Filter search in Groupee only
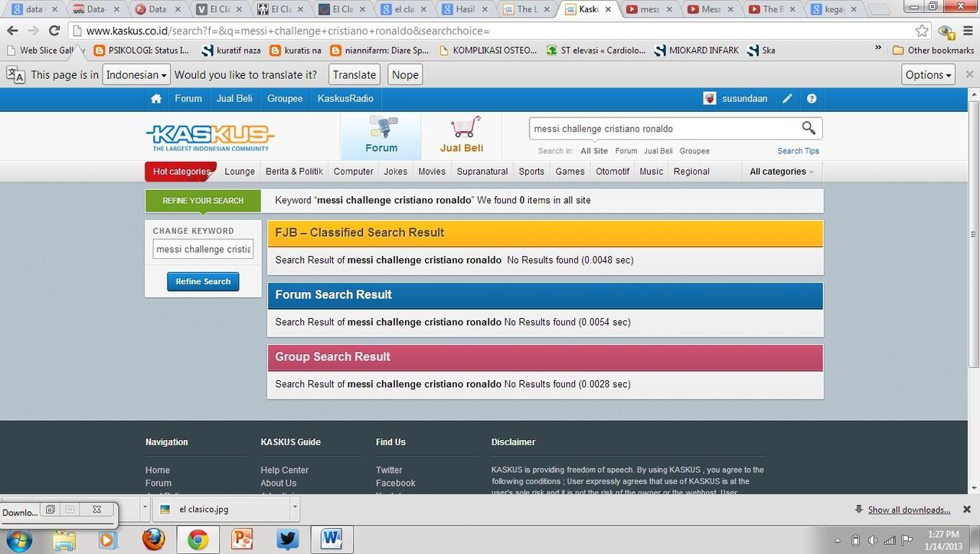 (x=694, y=151)
